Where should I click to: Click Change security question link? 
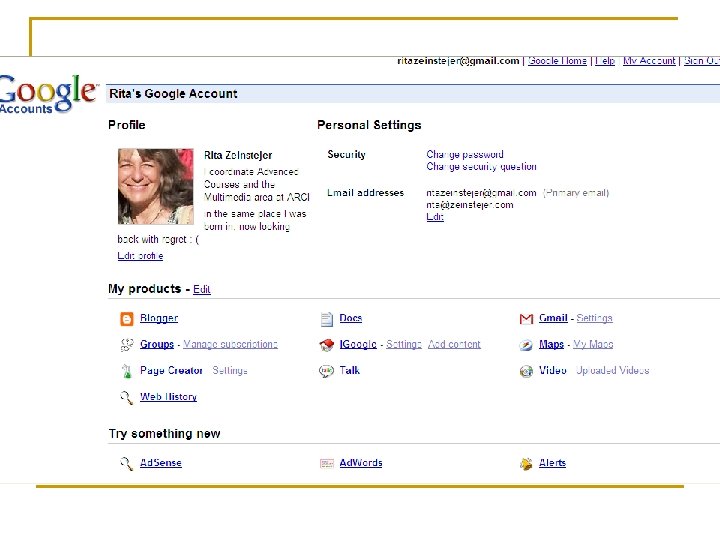[481, 166]
